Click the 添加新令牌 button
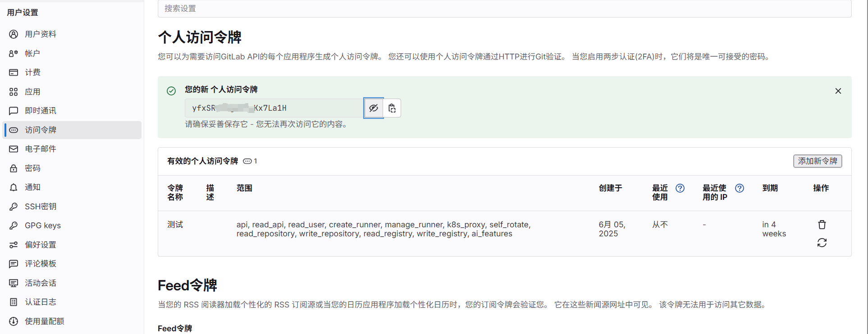 818,161
